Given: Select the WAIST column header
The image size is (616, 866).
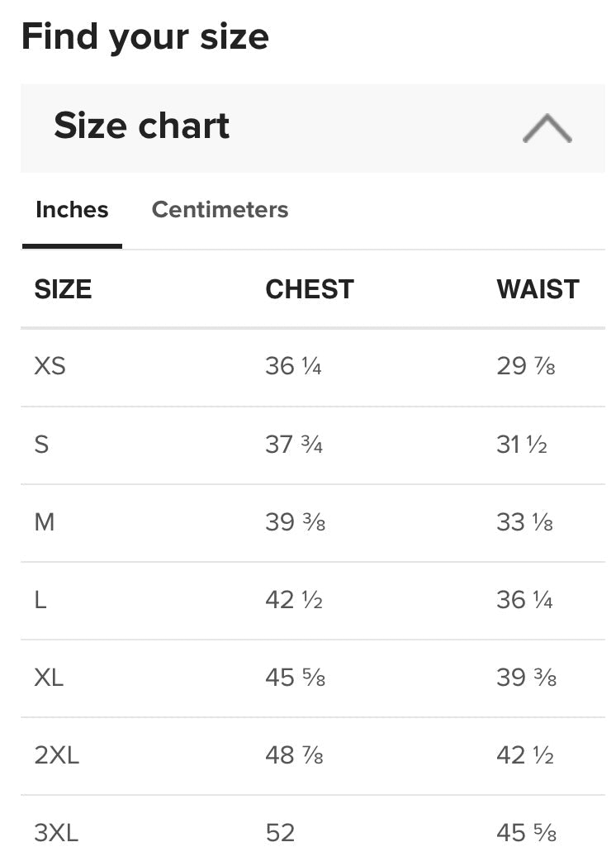Looking at the screenshot, I should click(538, 289).
